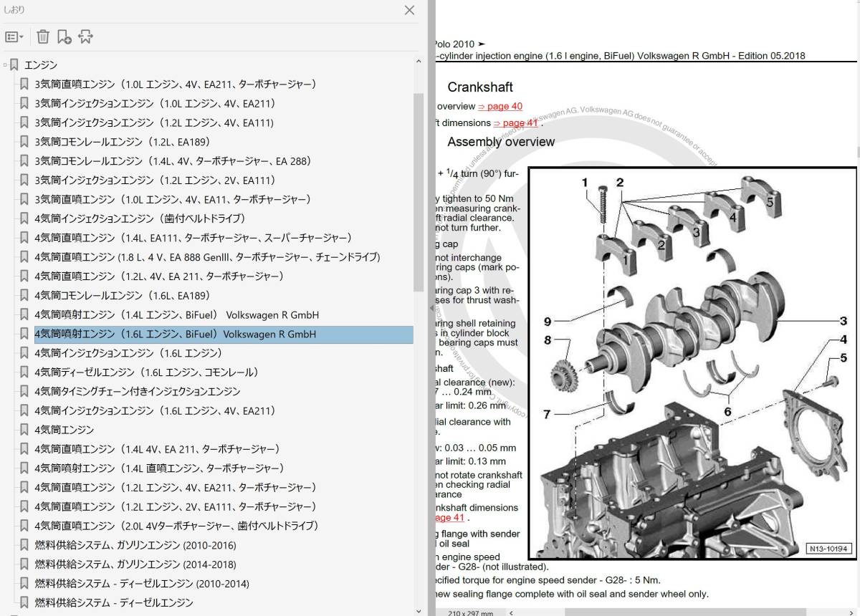Click the find current bookmark icon
The width and height of the screenshot is (860, 616).
[x=86, y=37]
